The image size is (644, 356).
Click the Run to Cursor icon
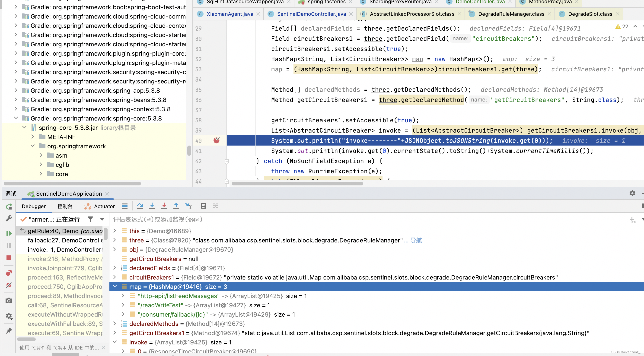click(188, 206)
